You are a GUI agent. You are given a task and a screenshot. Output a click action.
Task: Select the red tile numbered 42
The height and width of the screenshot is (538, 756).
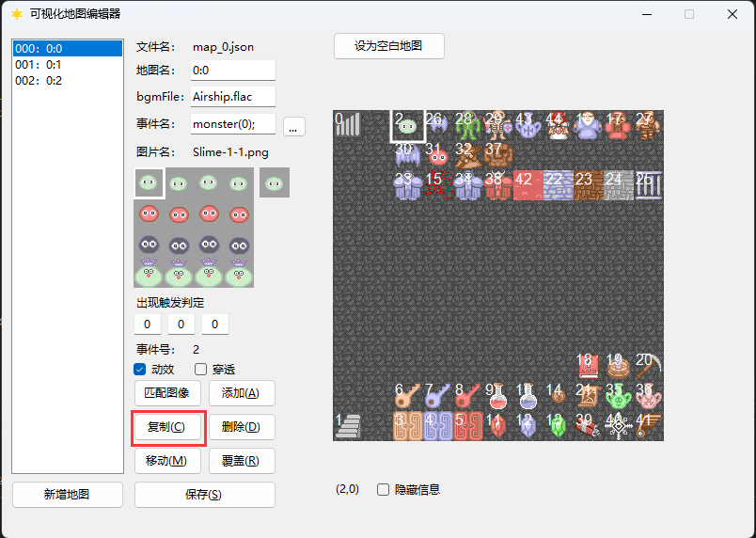click(x=528, y=185)
